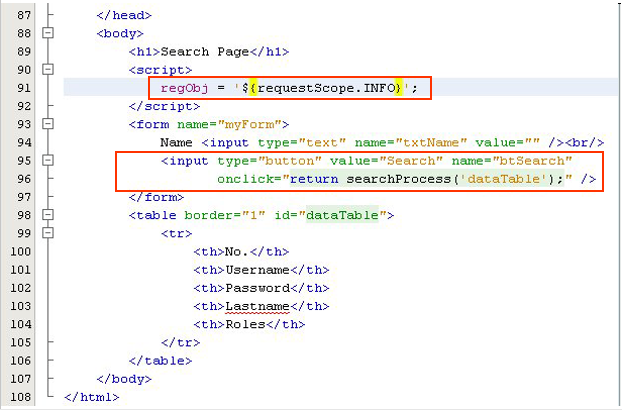Viewport: 622px width, 410px height.
Task: Click line number 87 in the gutter
Action: coord(24,15)
